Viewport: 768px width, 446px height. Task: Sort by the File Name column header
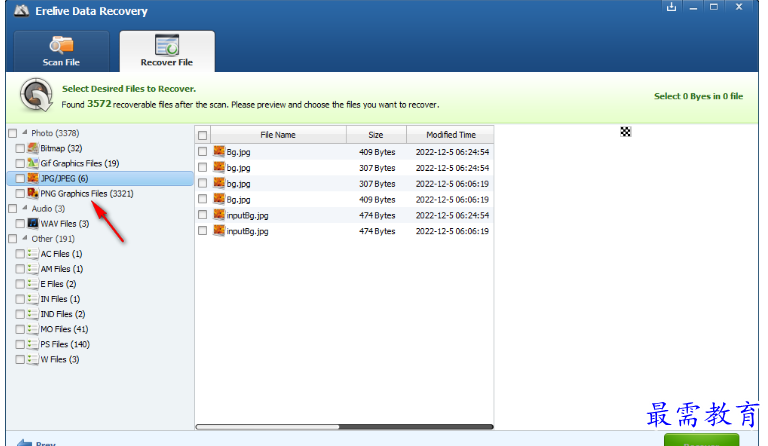tap(278, 135)
